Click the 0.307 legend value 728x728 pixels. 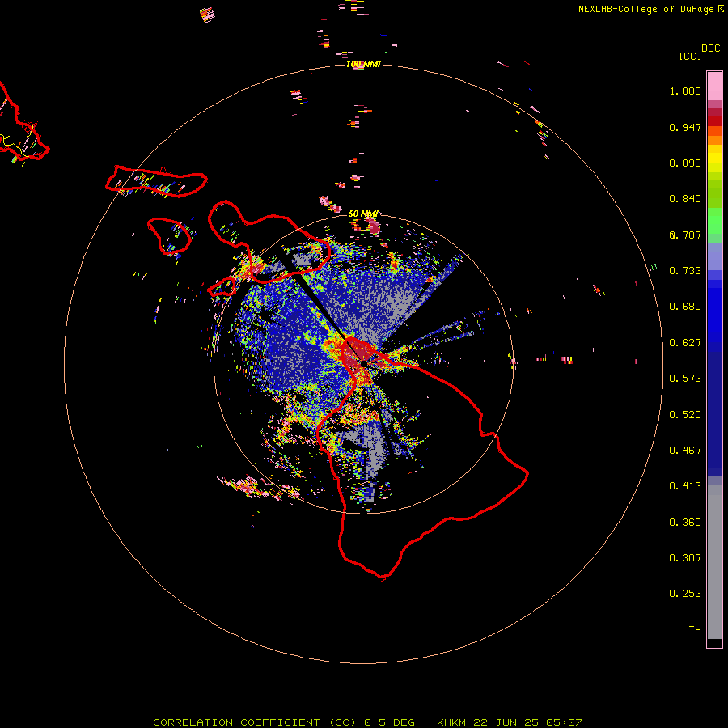pyautogui.click(x=685, y=558)
